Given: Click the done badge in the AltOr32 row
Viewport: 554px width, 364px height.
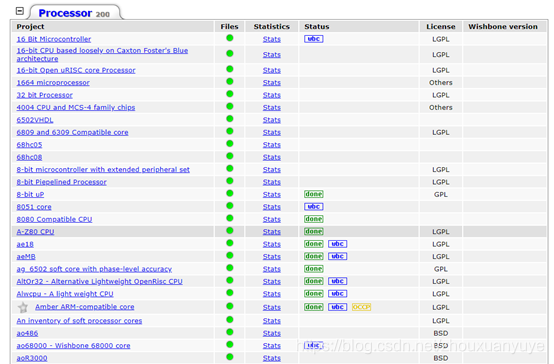Looking at the screenshot, I should pyautogui.click(x=314, y=281).
